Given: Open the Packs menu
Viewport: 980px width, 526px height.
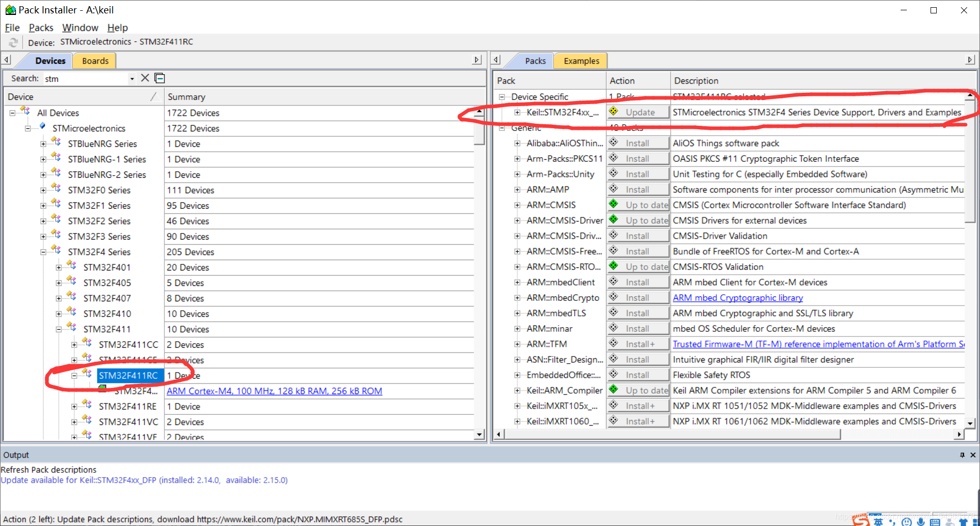Looking at the screenshot, I should tap(41, 27).
